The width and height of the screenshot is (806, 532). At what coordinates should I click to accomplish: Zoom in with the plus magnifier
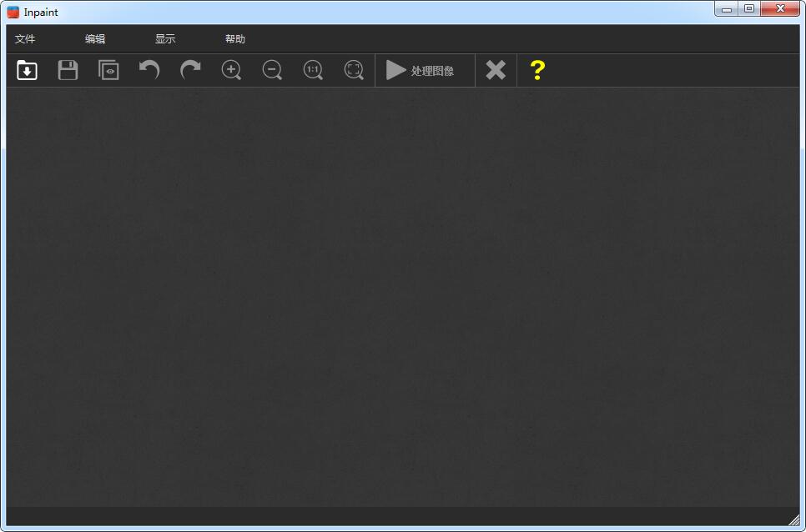[x=231, y=70]
